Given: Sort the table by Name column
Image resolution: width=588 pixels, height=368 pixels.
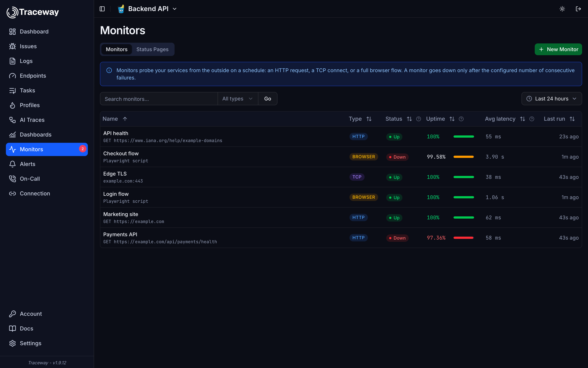Looking at the screenshot, I should [x=115, y=119].
